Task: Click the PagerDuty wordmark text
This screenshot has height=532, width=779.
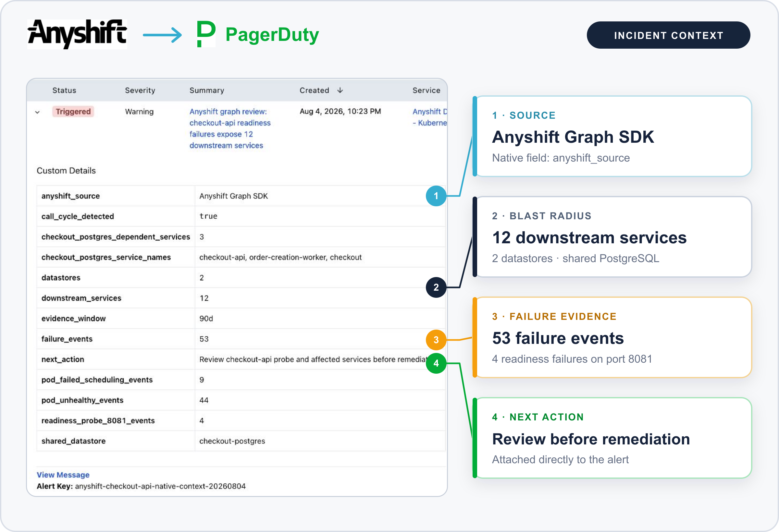Action: click(x=272, y=35)
